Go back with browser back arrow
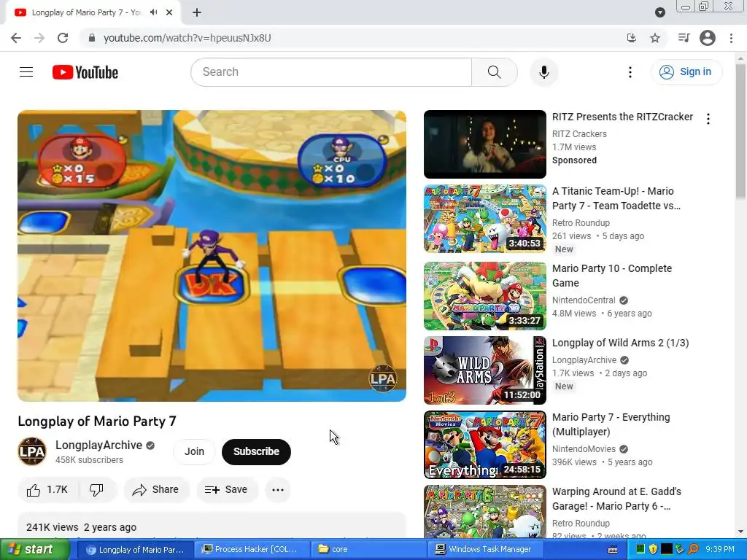 (x=16, y=38)
